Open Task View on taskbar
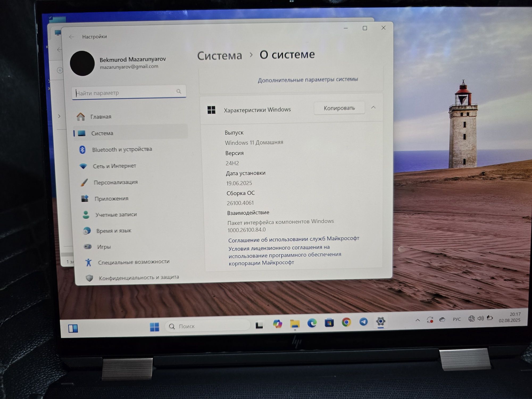532x399 pixels. [259, 325]
